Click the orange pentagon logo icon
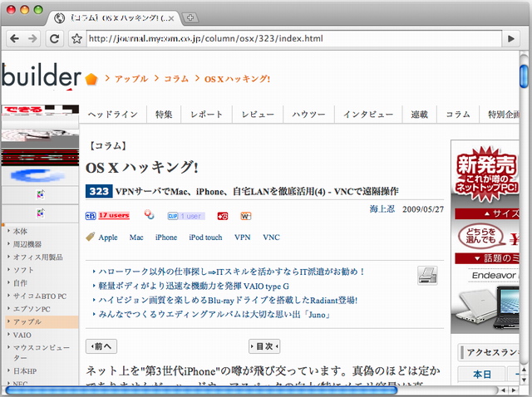Screen dimensions: 532x397 91,80
